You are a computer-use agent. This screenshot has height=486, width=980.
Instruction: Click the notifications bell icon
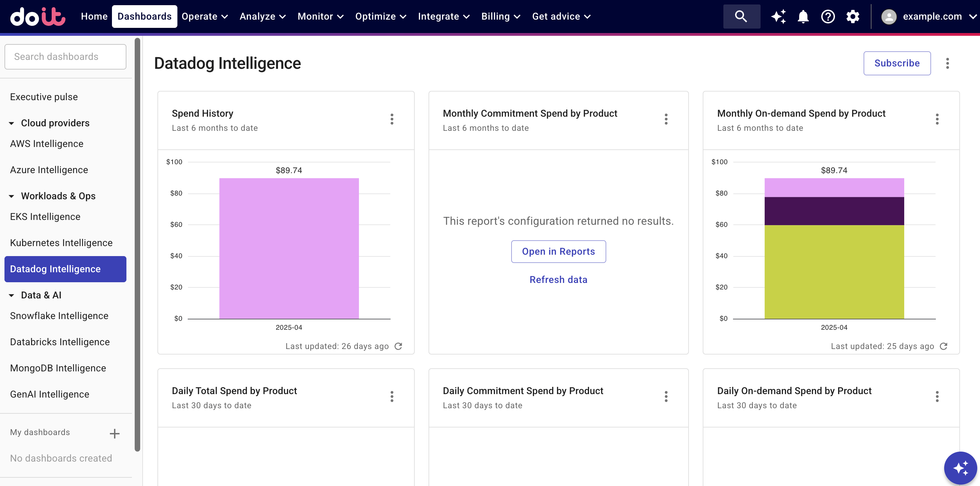pyautogui.click(x=803, y=17)
